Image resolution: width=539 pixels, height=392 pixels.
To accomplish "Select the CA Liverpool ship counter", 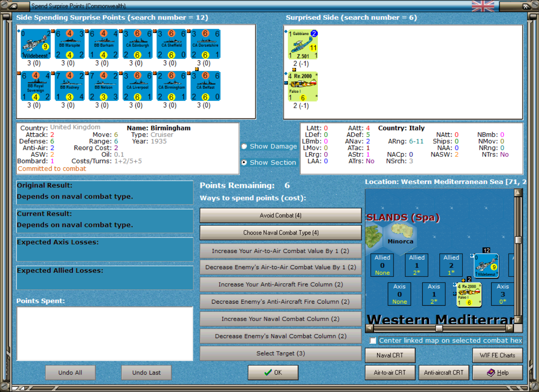I will click(x=138, y=86).
